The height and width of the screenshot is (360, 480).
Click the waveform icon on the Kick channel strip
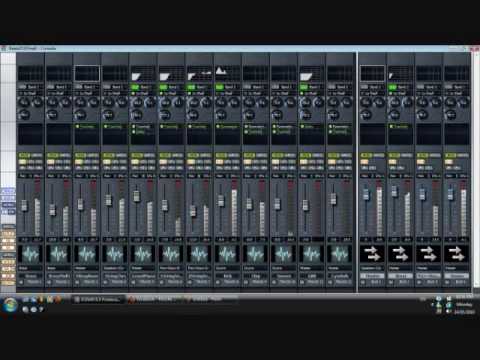(227, 254)
